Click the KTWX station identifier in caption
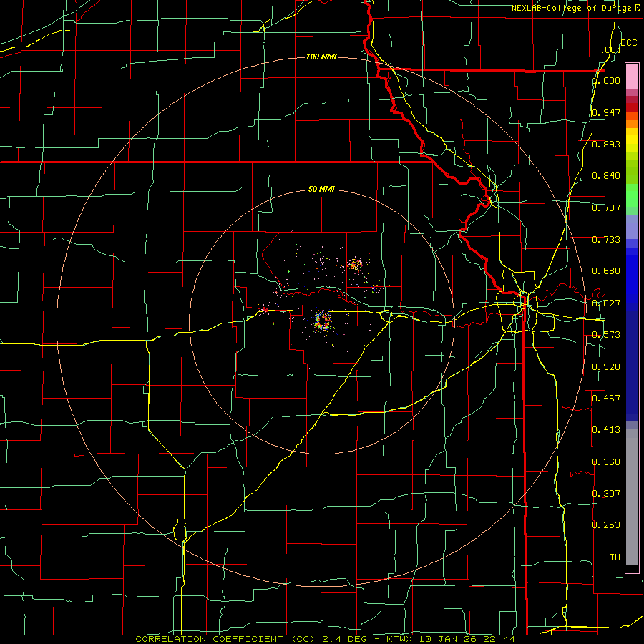This screenshot has height=644, width=644. tap(401, 639)
